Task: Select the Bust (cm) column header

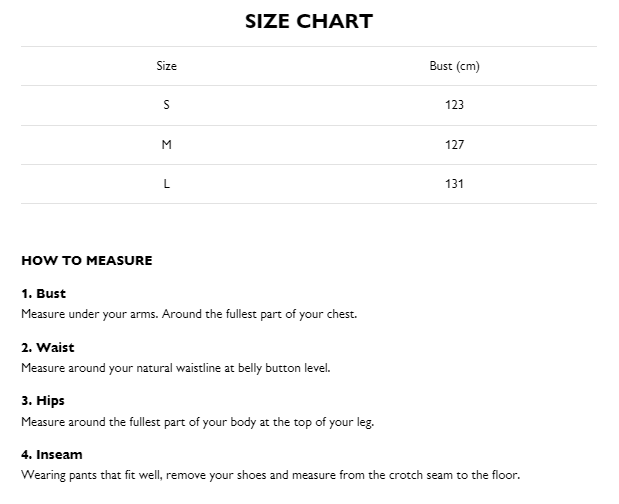Action: coord(454,66)
